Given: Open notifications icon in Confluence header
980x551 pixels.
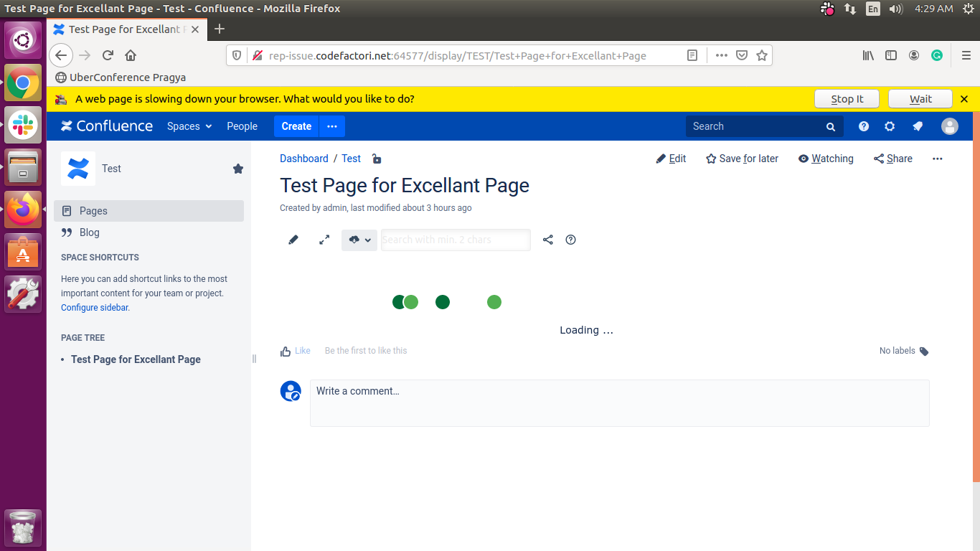Looking at the screenshot, I should 918,126.
